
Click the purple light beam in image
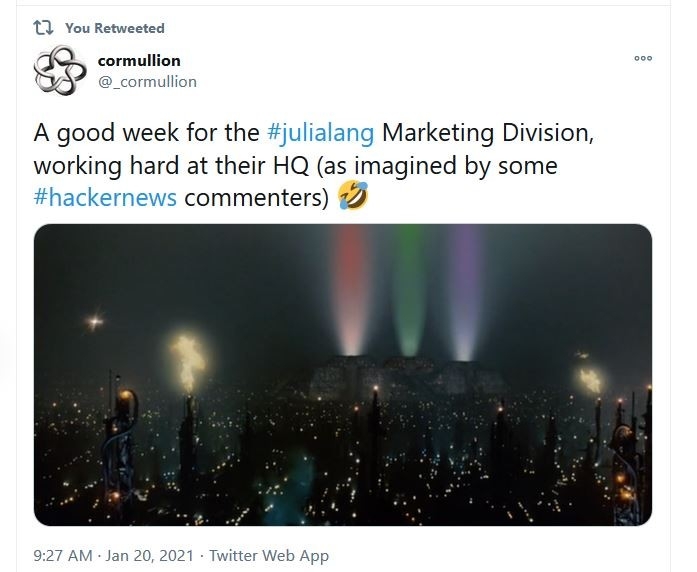(465, 291)
